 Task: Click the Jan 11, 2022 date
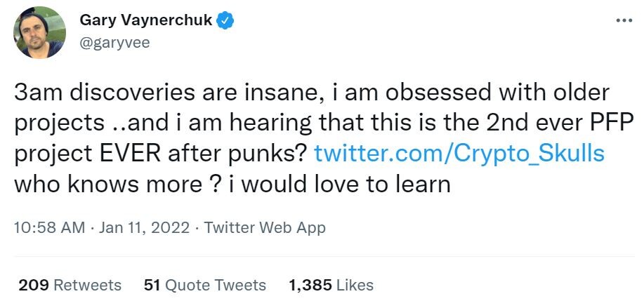[x=144, y=227]
